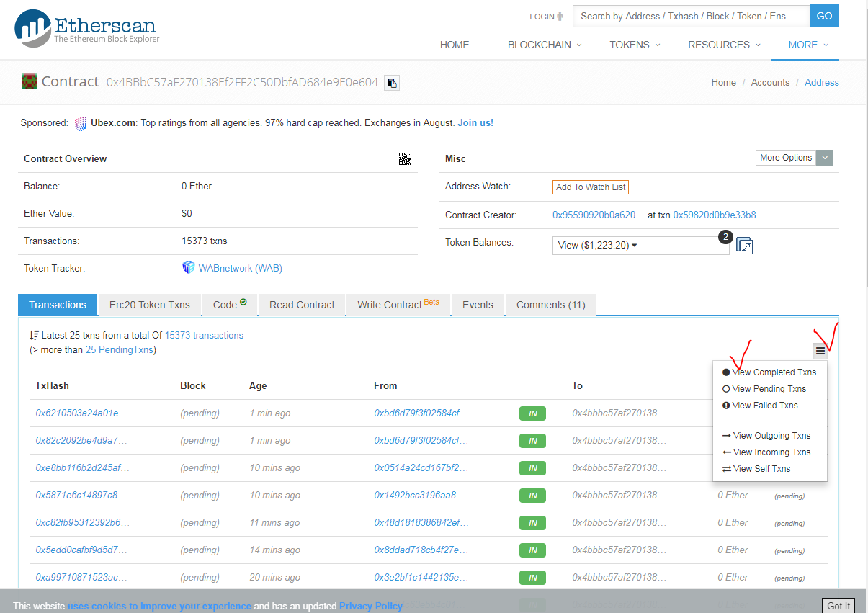Click IN badge for 0xa99710871523ac row
868x613 pixels.
coord(532,578)
